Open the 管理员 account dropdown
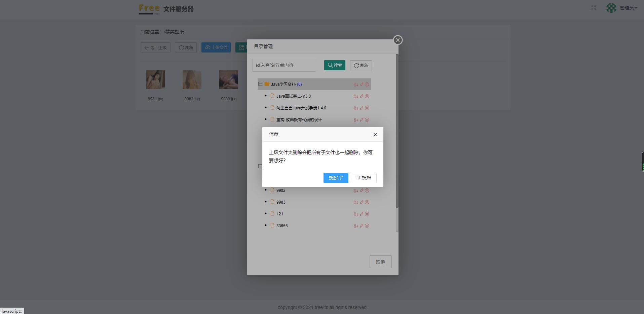This screenshot has height=314, width=644. [628, 8]
